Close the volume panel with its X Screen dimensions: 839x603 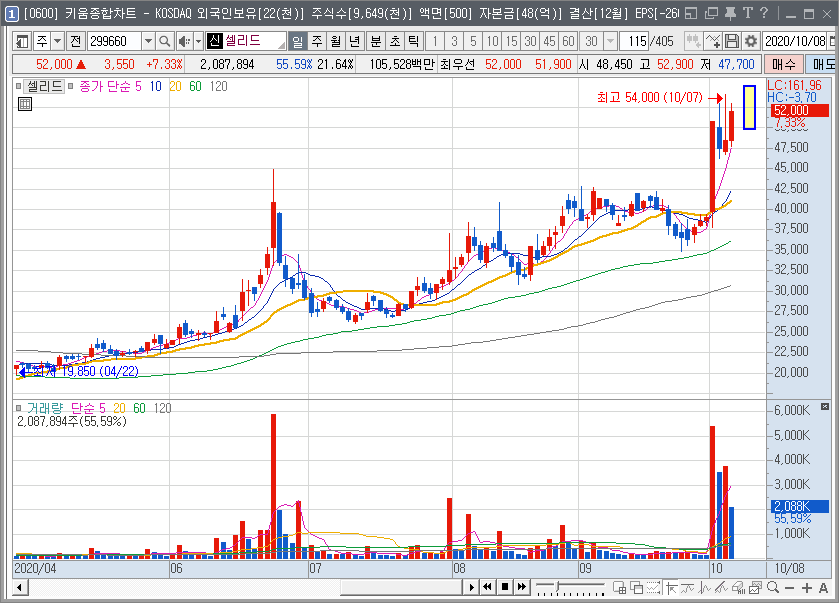pyautogui.click(x=825, y=407)
